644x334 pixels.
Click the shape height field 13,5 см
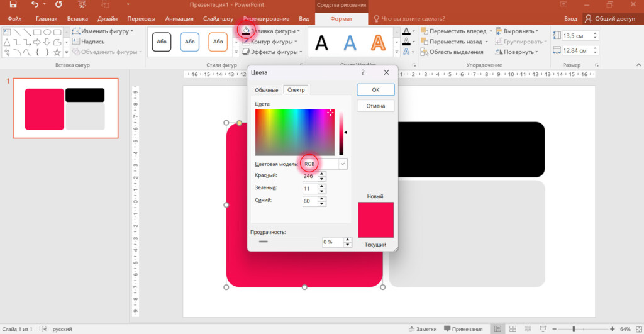pos(576,36)
